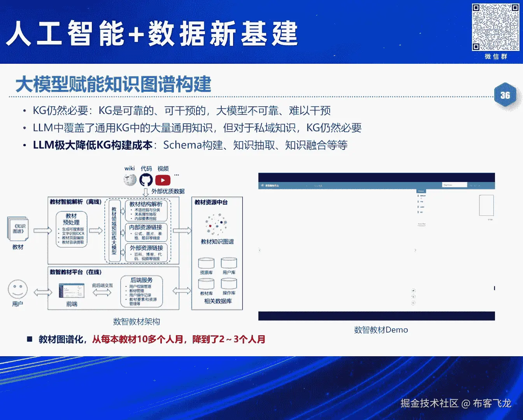Click the bold LLM极大降低KG构建成本 text
The width and height of the screenshot is (523, 420).
[x=93, y=145]
